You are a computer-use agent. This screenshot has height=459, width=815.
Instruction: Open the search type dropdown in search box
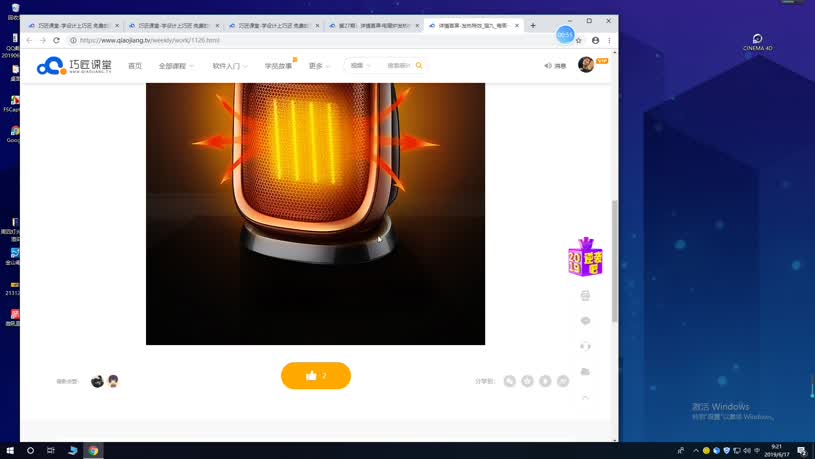coord(360,65)
